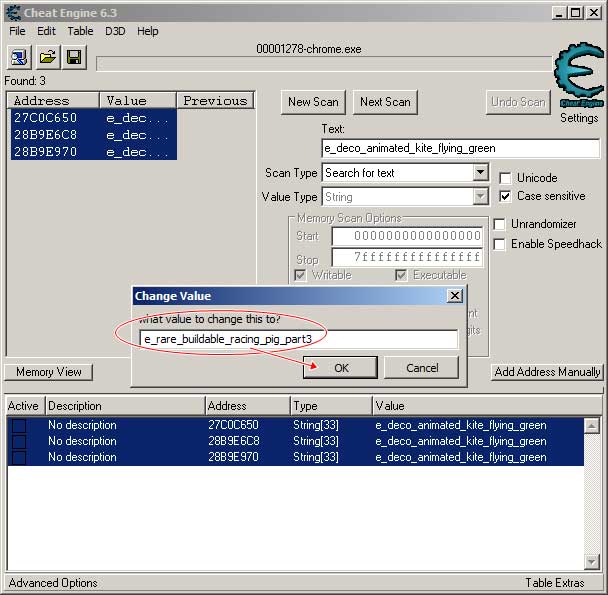
Task: Cancel the Change Value dialog
Action: click(422, 368)
